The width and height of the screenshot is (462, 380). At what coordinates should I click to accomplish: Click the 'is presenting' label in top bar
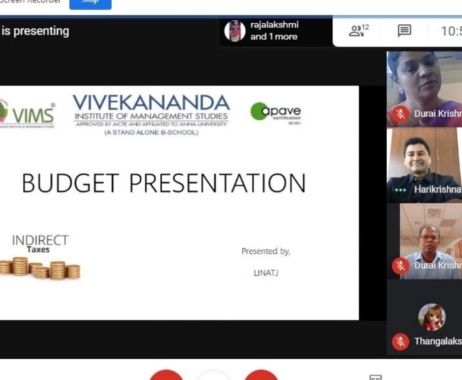pyautogui.click(x=35, y=31)
